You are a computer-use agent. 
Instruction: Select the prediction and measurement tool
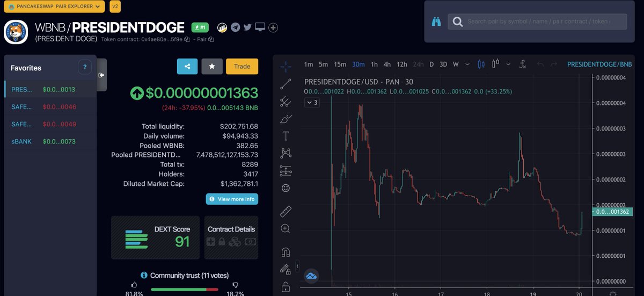(x=286, y=171)
